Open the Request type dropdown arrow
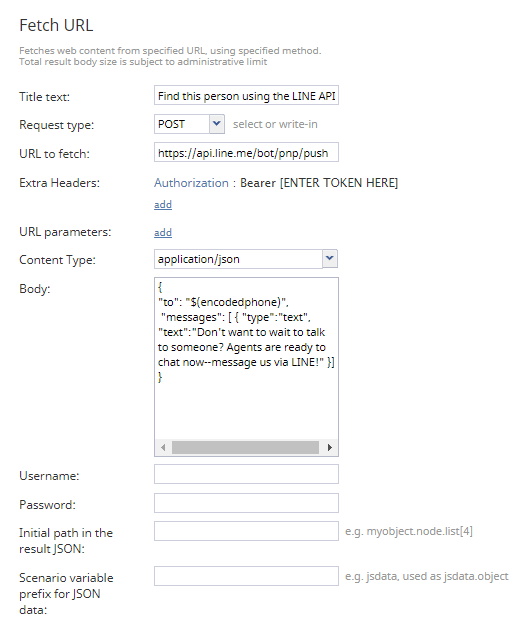This screenshot has width=515, height=619. pyautogui.click(x=217, y=124)
